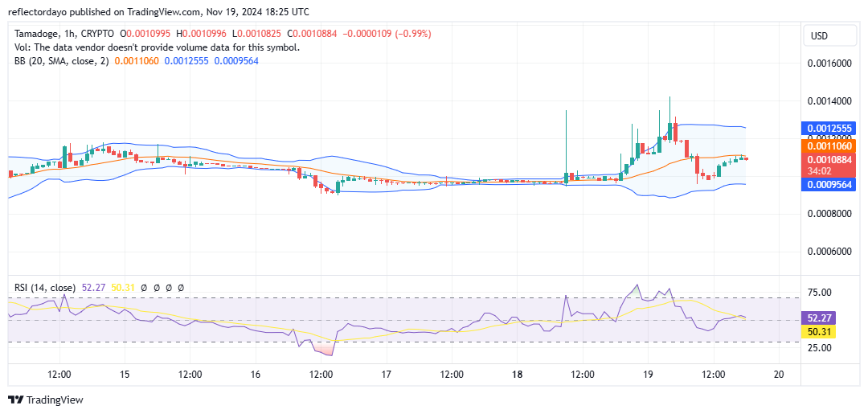Select the RSI (14, close) indicator legend

(x=43, y=288)
